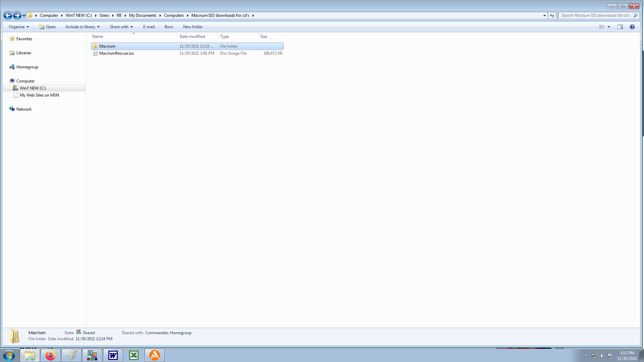Click the large Macrium folder icon in details pane
This screenshot has width=644, height=362.
(x=15, y=336)
